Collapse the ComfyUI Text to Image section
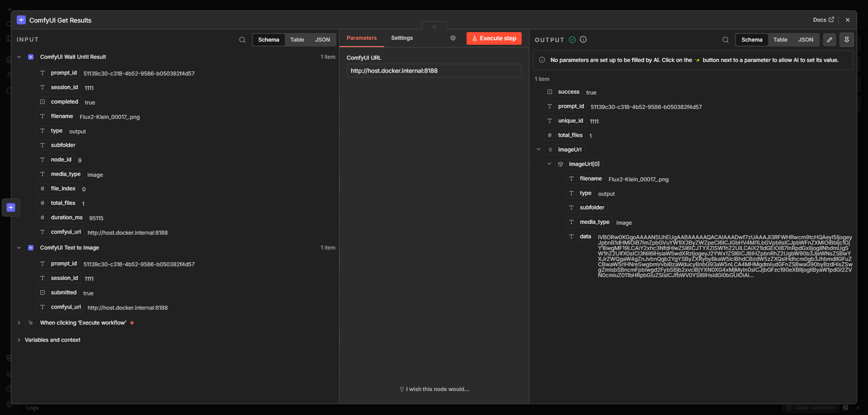The width and height of the screenshot is (868, 415). 19,248
